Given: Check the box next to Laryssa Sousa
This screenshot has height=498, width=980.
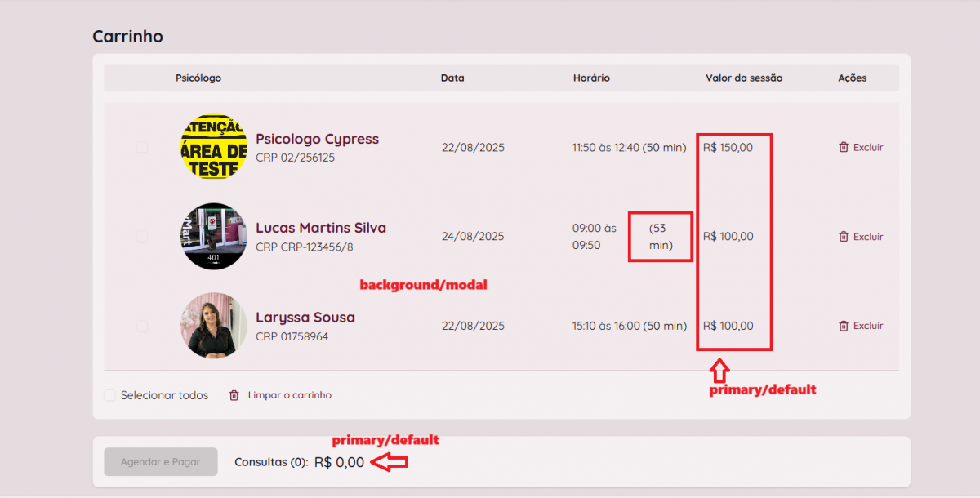Looking at the screenshot, I should (142, 326).
